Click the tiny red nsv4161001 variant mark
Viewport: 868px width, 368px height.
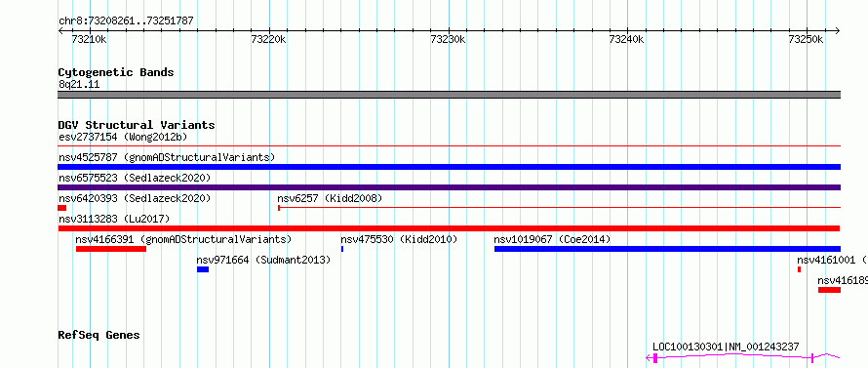(800, 269)
